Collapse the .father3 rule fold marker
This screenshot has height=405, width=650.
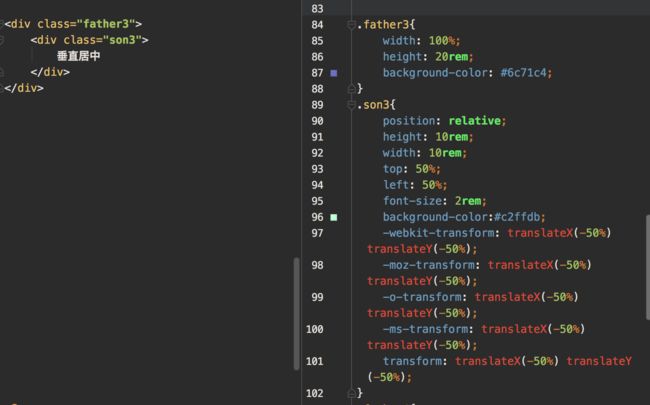[x=351, y=25]
